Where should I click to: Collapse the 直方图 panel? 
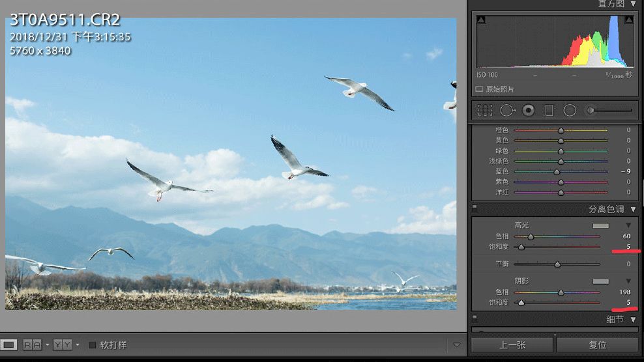click(634, 4)
